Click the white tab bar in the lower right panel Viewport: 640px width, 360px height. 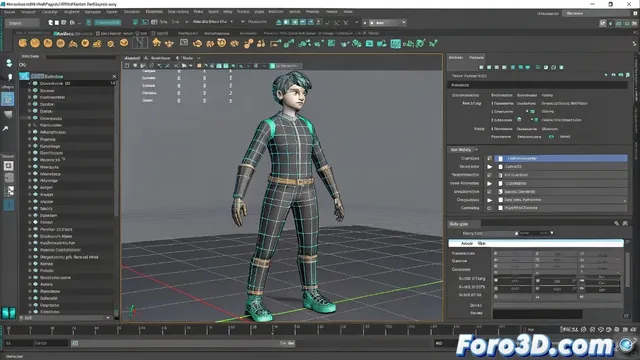536,243
